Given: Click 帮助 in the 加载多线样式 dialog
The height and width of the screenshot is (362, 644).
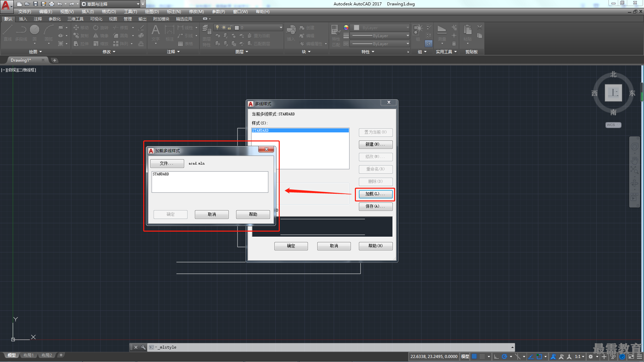Looking at the screenshot, I should click(x=253, y=215).
